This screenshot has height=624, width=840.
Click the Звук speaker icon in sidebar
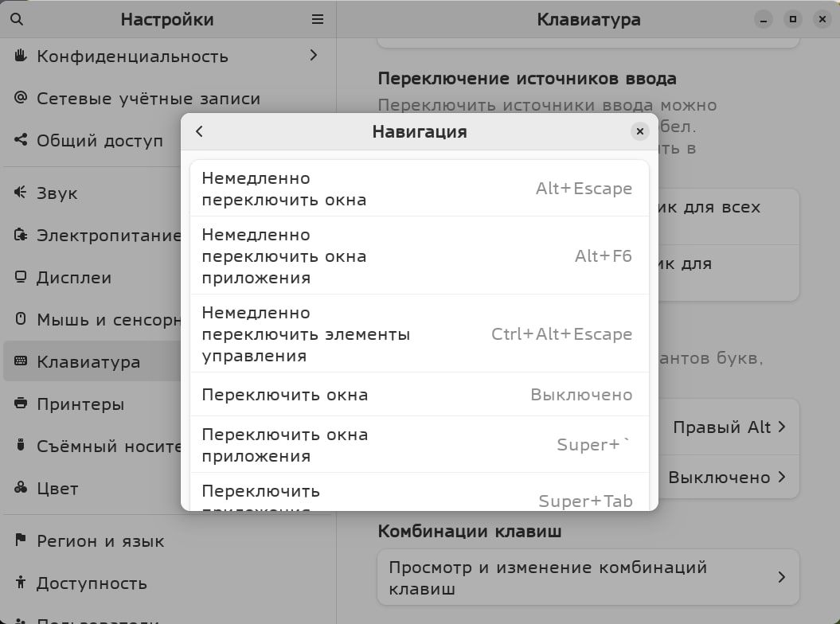click(x=21, y=193)
